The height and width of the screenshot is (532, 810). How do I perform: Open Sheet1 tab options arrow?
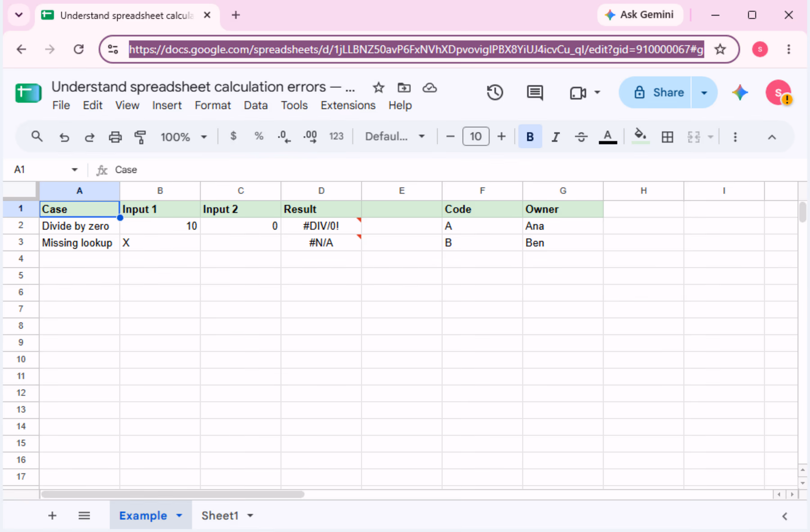click(250, 515)
